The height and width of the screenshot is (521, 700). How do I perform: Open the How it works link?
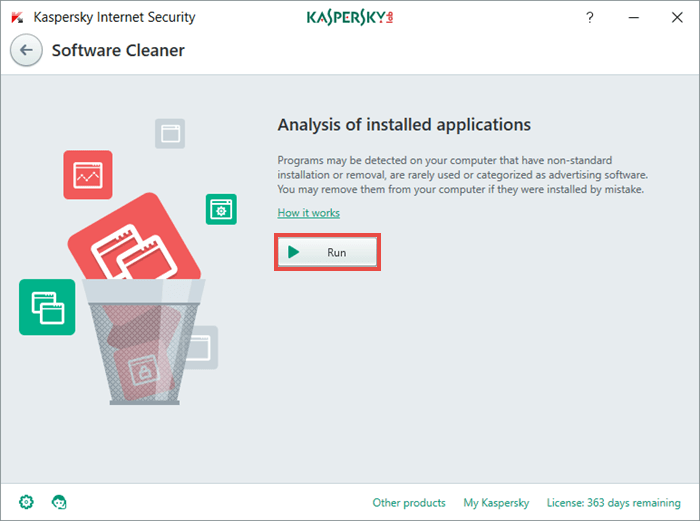click(308, 213)
